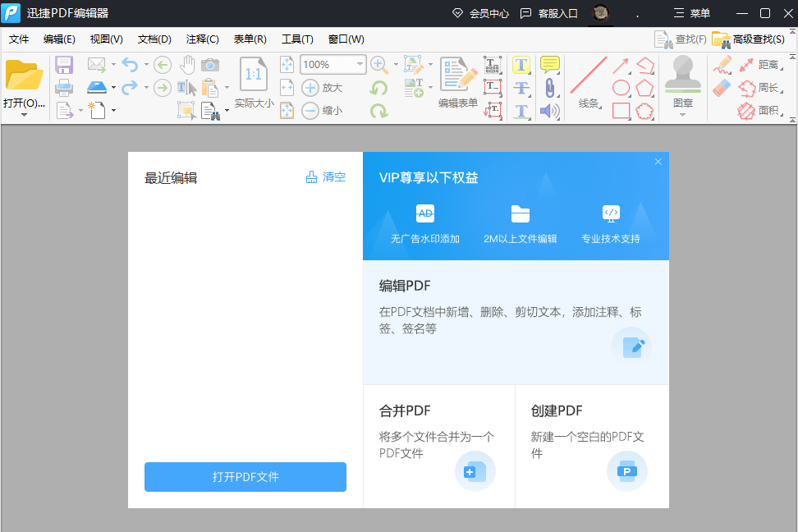Open the 客服入口 support entry

(x=549, y=13)
